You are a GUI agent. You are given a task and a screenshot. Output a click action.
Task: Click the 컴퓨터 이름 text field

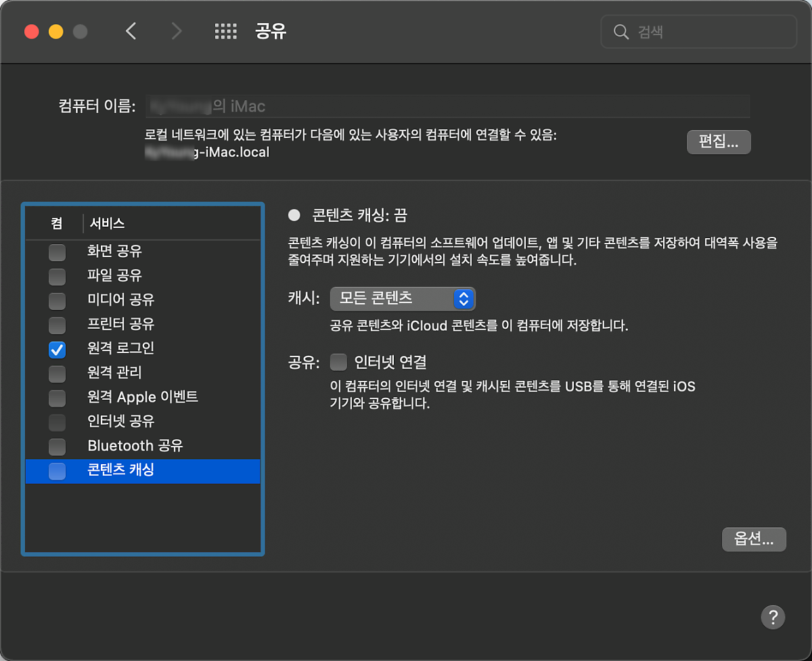click(447, 106)
